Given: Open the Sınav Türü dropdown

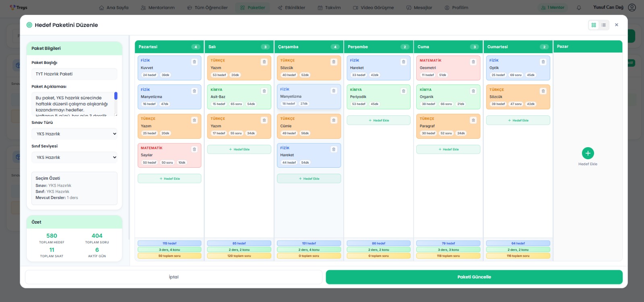Looking at the screenshot, I should [x=74, y=134].
